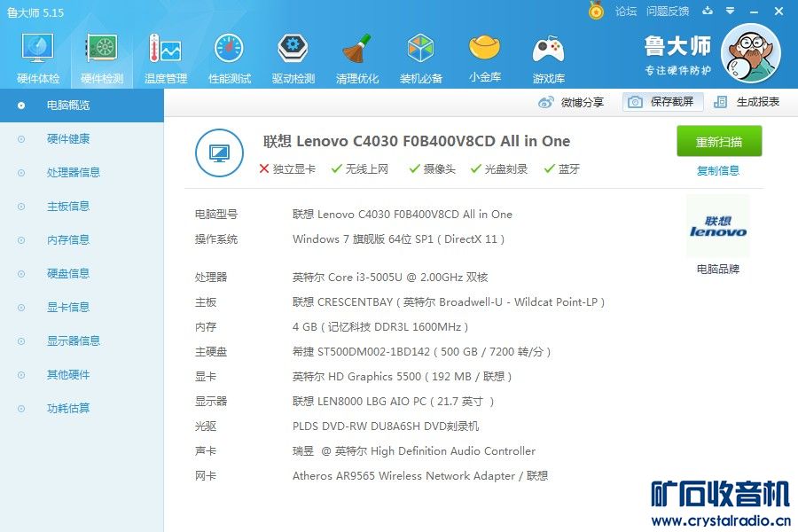Click the sound card High Definition Audio value
Image resolution: width=798 pixels, height=532 pixels.
tap(414, 451)
